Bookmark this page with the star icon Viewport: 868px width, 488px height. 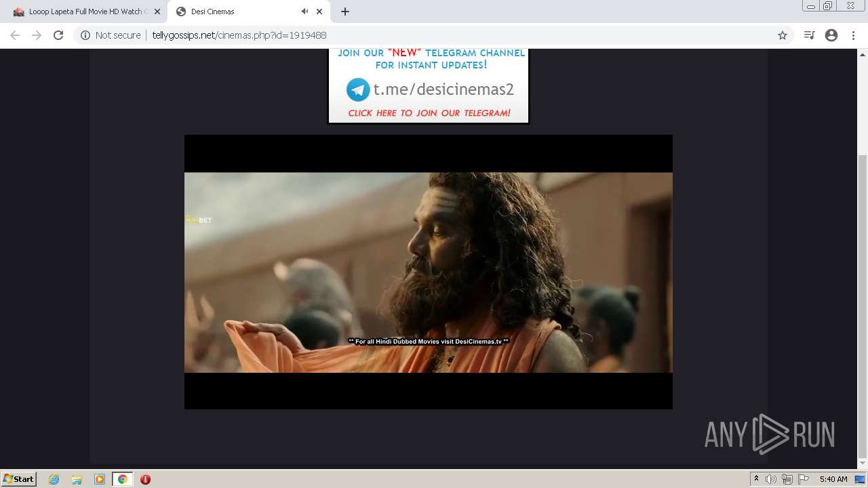(783, 35)
